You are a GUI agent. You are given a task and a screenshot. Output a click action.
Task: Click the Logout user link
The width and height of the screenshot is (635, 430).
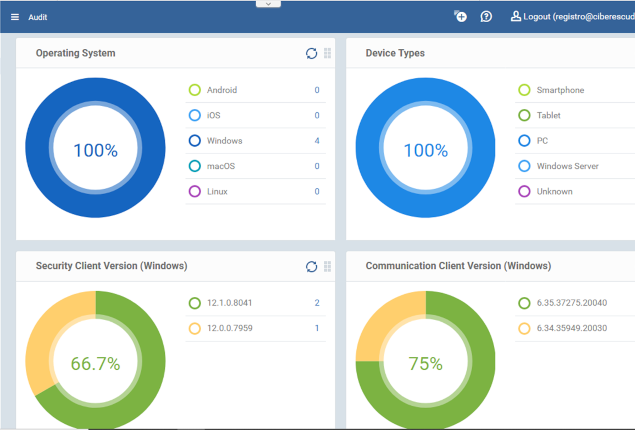[x=573, y=17]
